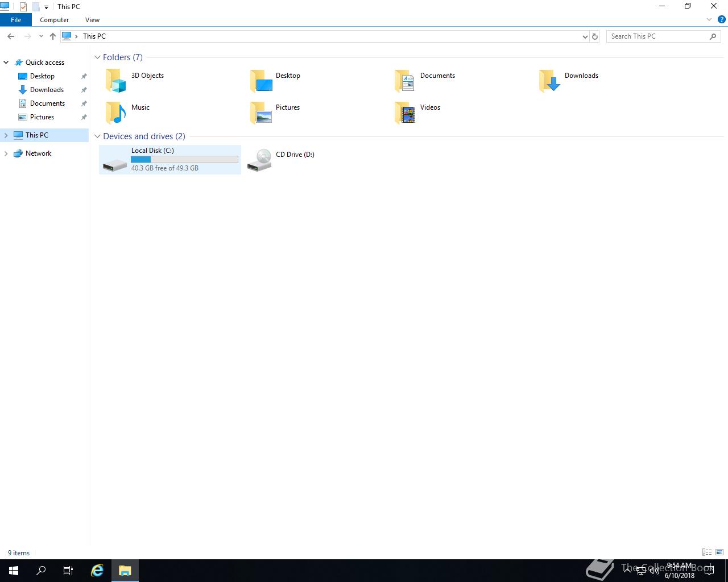Click the '40.3 GB free of 49.3 GB' text
The height and width of the screenshot is (582, 728).
[165, 168]
